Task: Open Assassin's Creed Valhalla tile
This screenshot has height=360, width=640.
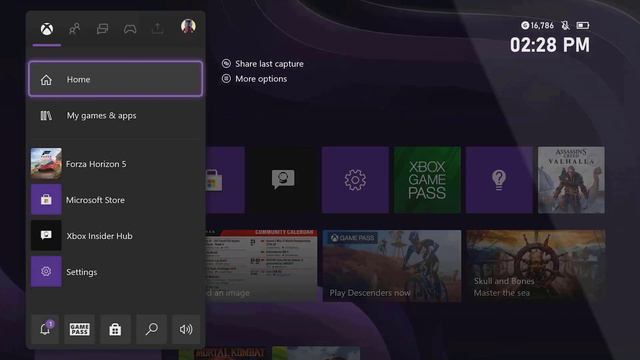Action: pyautogui.click(x=571, y=180)
